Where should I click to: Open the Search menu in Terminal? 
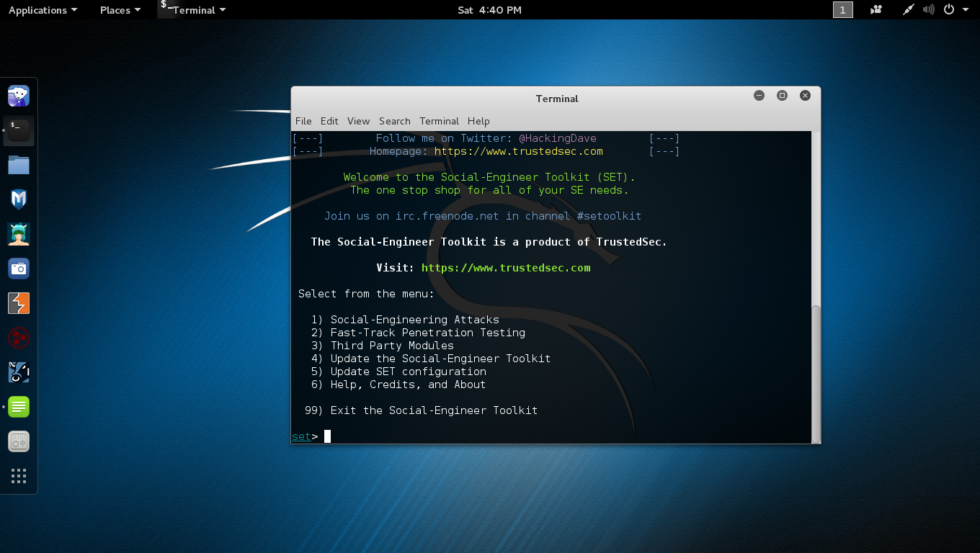click(x=394, y=121)
